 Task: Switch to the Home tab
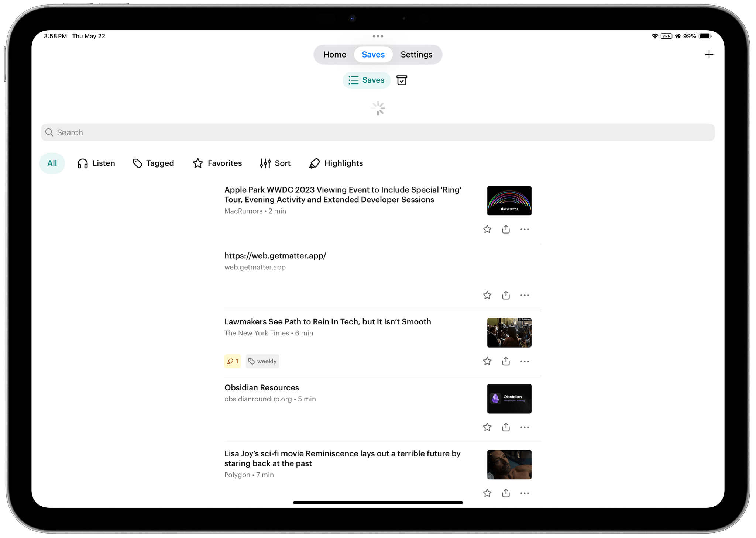pos(334,55)
